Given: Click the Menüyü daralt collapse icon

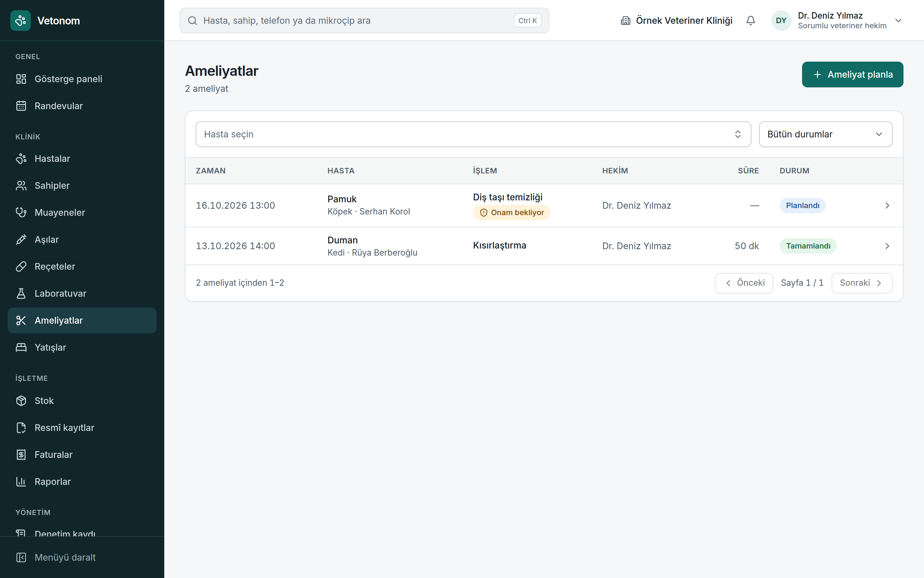Looking at the screenshot, I should click(21, 557).
